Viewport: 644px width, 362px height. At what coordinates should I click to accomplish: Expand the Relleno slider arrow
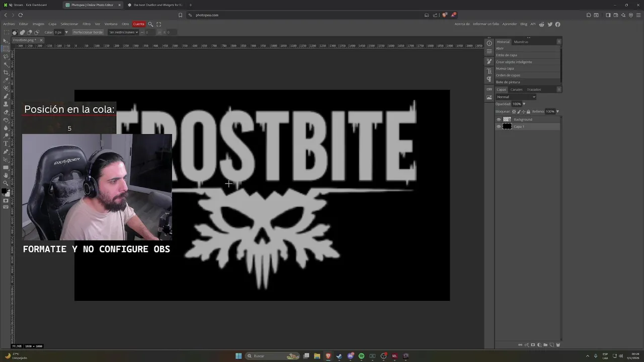click(x=557, y=112)
